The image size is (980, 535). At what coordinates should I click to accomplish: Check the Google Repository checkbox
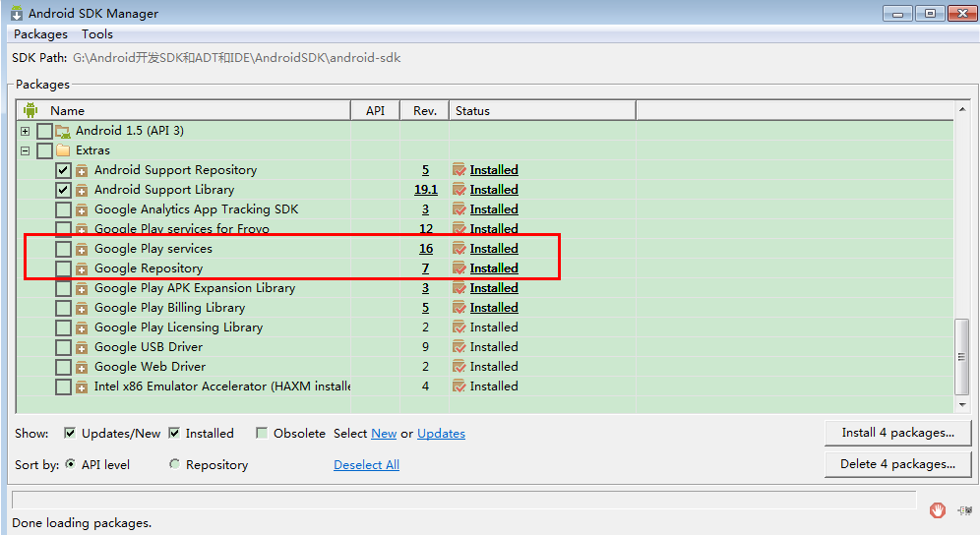click(63, 268)
